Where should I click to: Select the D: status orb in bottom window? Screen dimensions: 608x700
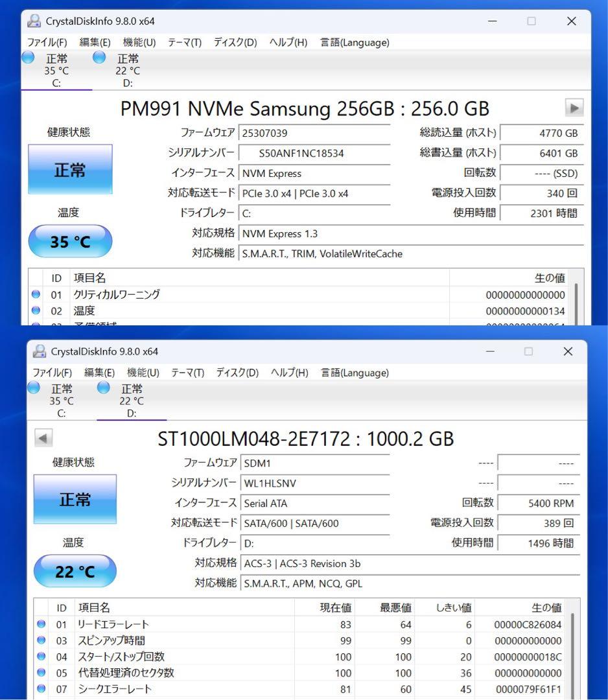pyautogui.click(x=104, y=388)
